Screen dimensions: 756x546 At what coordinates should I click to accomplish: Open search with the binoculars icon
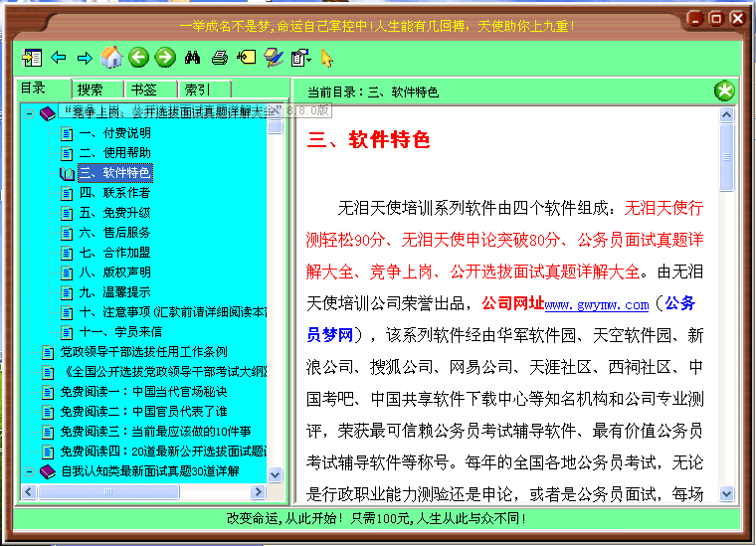[193, 58]
